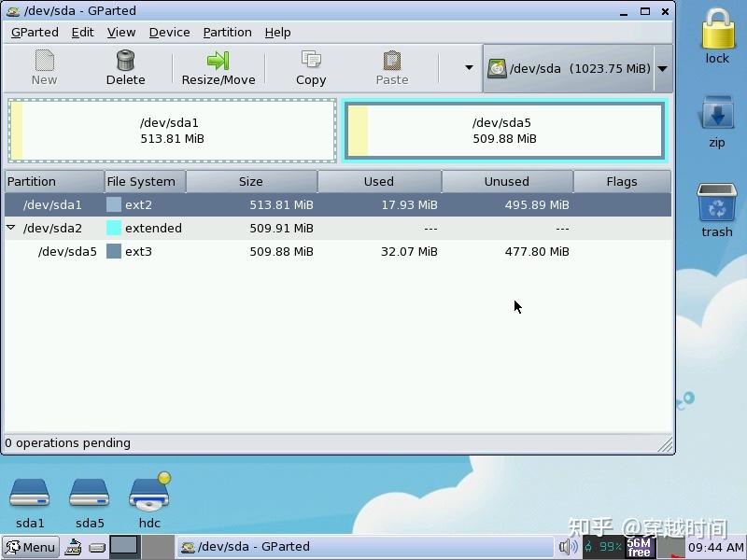Open the Partition menu
The image size is (747, 560).
(x=227, y=32)
